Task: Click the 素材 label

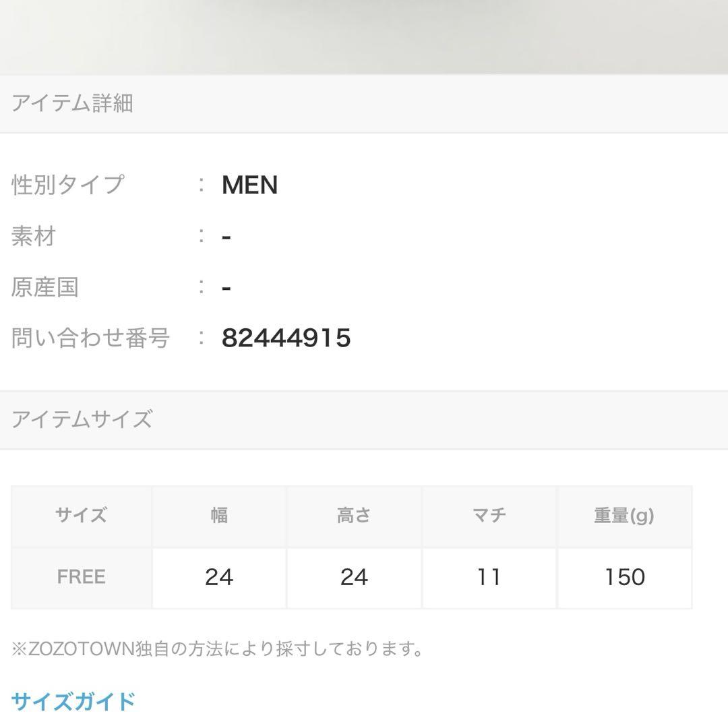Action: coord(34,236)
